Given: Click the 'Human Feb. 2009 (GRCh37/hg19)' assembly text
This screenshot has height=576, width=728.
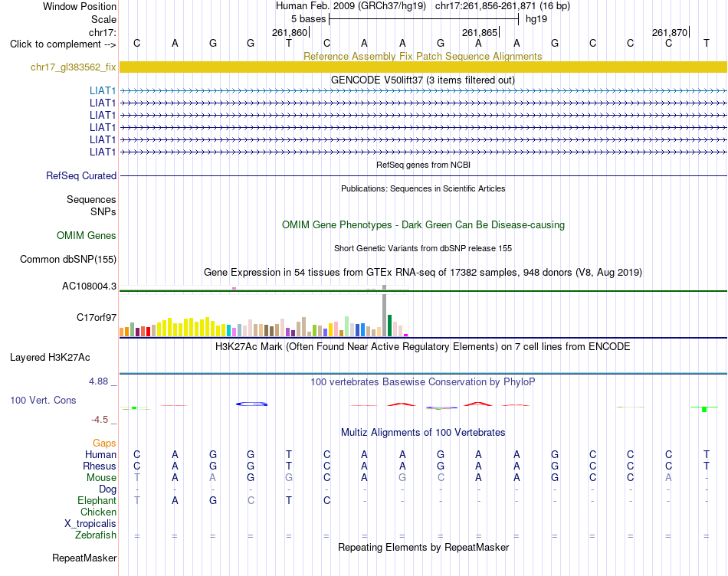Looking at the screenshot, I should click(x=350, y=6).
